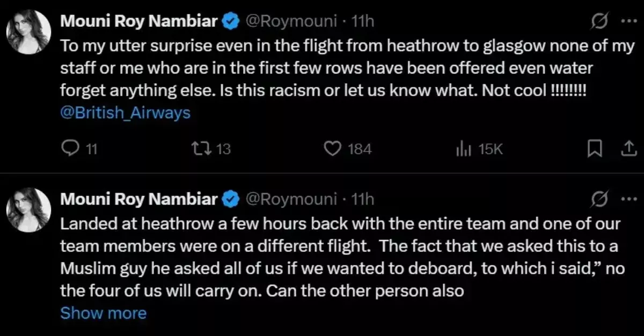
Task: Open the 11h timestamp of second tweet
Action: coord(362,199)
